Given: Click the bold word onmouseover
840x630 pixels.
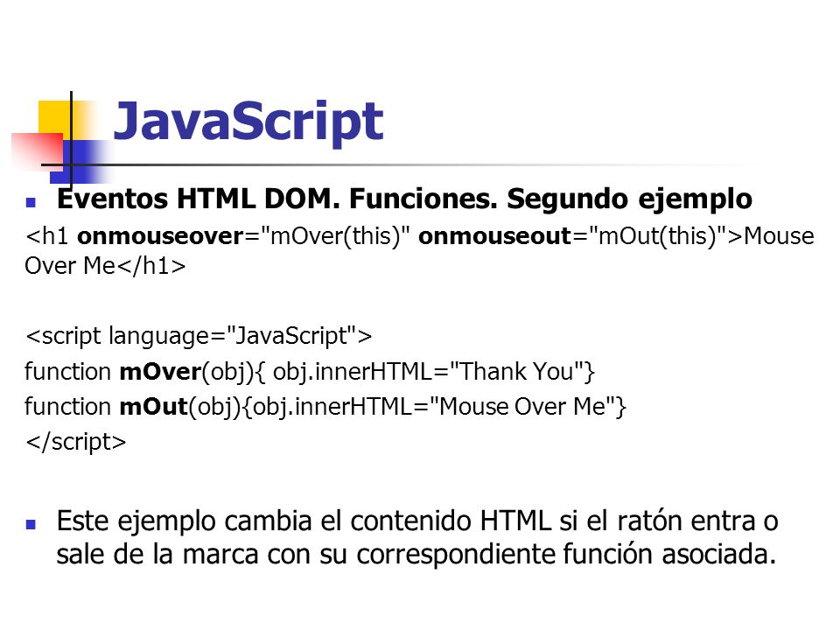Looking at the screenshot, I should [160, 236].
